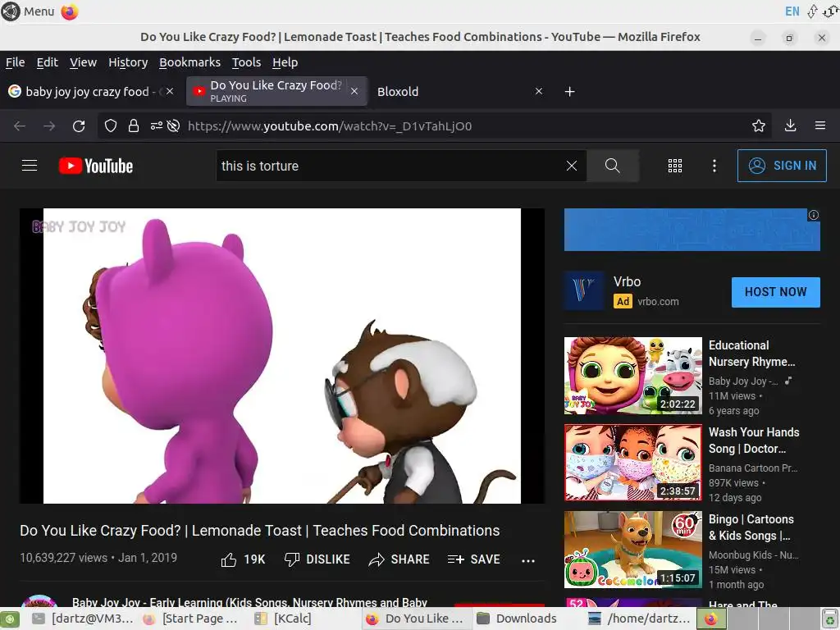Open the Help menu
The width and height of the screenshot is (840, 630).
(x=285, y=62)
